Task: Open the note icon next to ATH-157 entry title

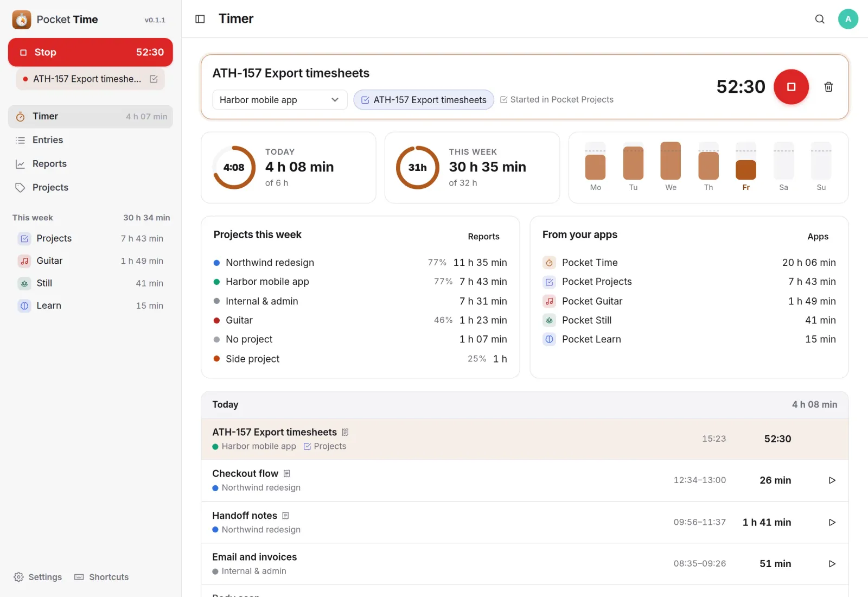Action: click(345, 432)
